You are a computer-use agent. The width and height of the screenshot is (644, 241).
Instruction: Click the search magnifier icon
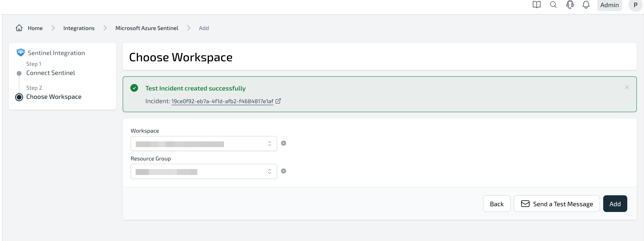click(553, 5)
